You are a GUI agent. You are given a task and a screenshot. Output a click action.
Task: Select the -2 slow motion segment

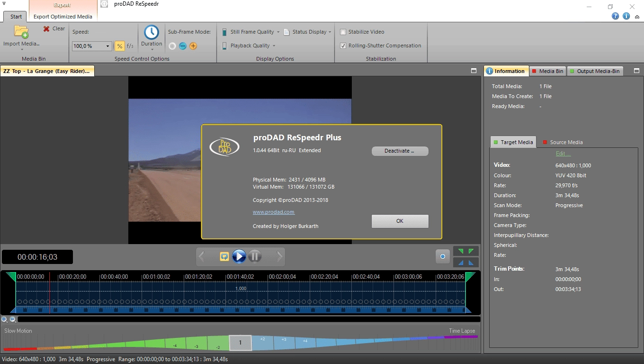coord(219,344)
